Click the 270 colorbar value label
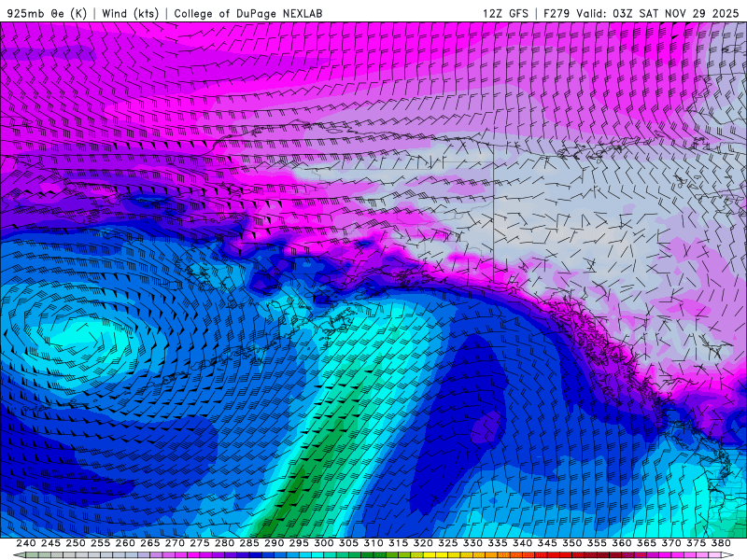The image size is (747, 560). click(x=175, y=543)
